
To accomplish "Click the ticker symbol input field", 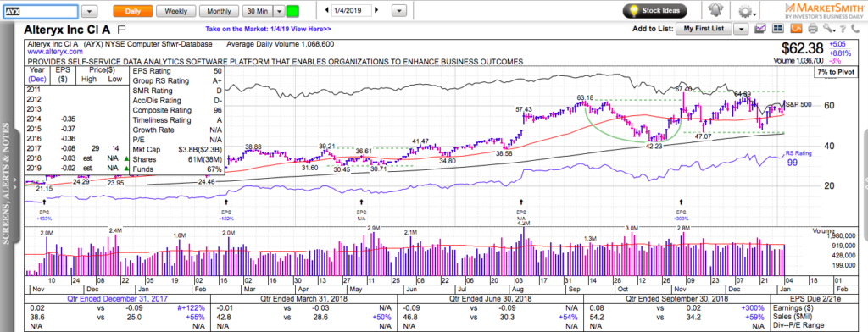I will click(41, 11).
